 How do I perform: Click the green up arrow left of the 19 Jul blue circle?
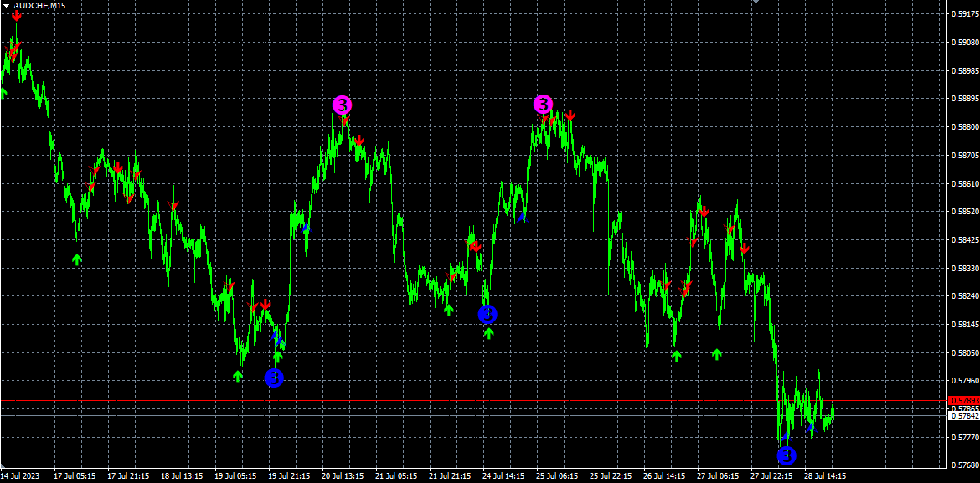(238, 376)
